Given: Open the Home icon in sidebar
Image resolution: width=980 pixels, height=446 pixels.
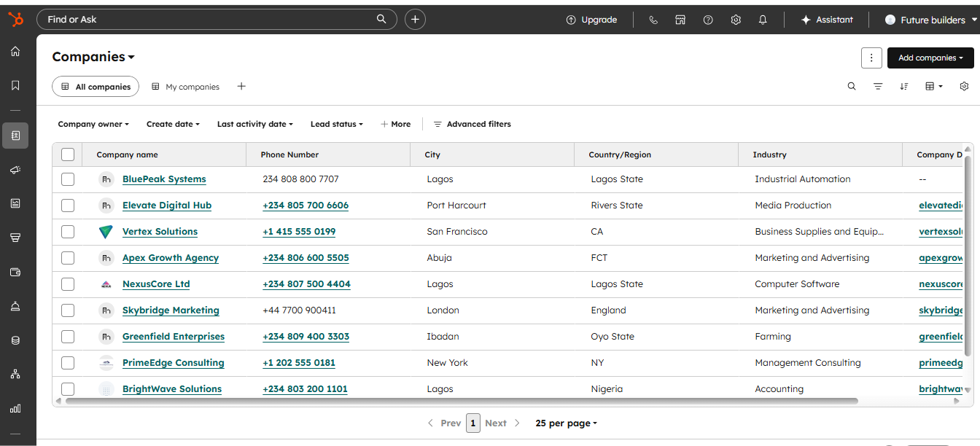Looking at the screenshot, I should [15, 52].
